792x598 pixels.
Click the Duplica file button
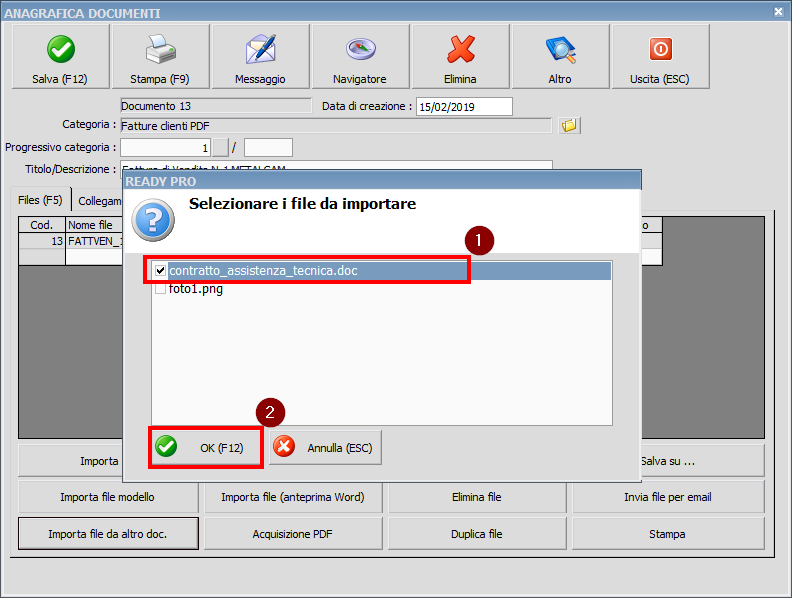[x=476, y=534]
